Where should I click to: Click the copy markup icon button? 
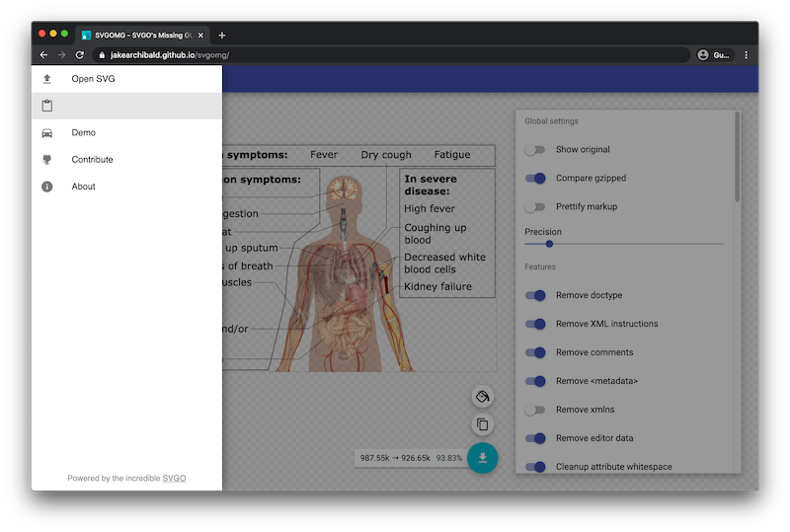point(482,424)
